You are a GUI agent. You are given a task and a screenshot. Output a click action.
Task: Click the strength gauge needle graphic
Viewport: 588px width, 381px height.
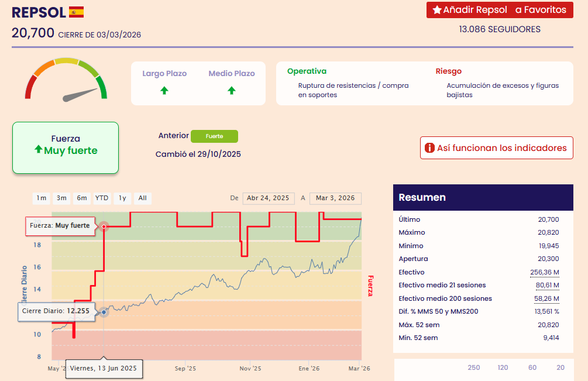[80, 95]
